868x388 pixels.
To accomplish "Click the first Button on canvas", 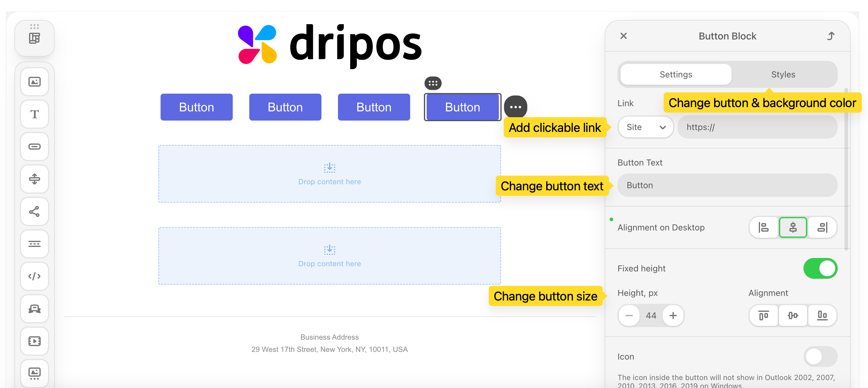I will pyautogui.click(x=196, y=107).
